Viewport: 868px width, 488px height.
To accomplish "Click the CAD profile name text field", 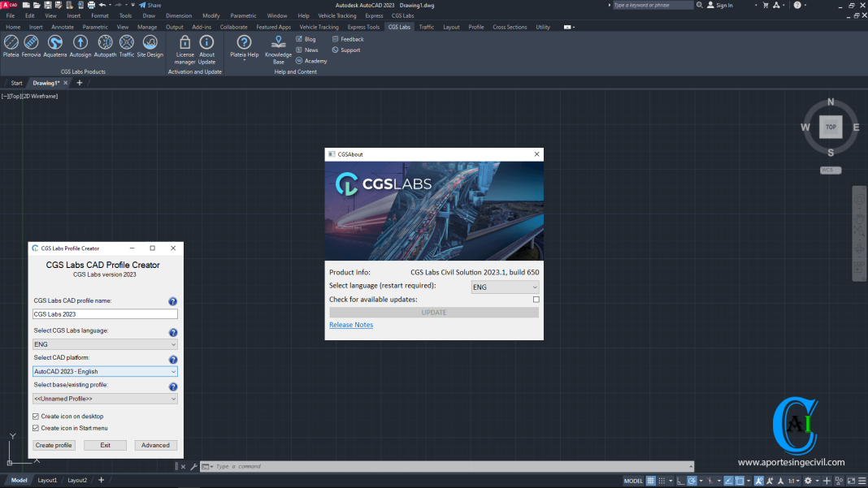I will coord(105,314).
